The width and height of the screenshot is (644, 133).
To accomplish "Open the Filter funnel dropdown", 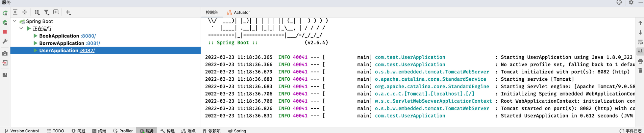I will tap(47, 12).
